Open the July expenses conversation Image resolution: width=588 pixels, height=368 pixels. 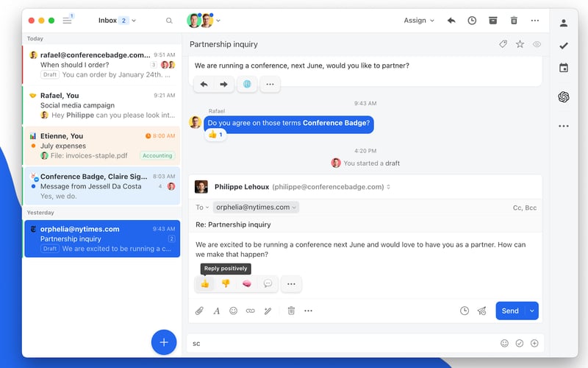click(101, 146)
